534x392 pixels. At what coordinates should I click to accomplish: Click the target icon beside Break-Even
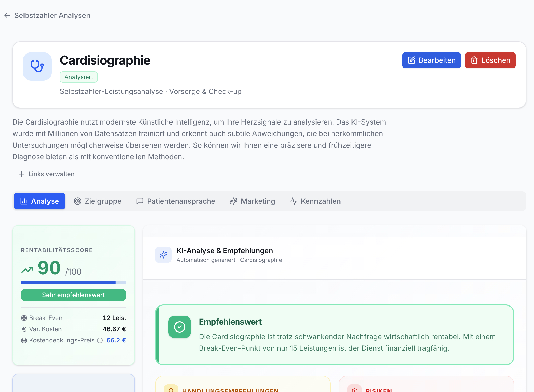[24, 318]
